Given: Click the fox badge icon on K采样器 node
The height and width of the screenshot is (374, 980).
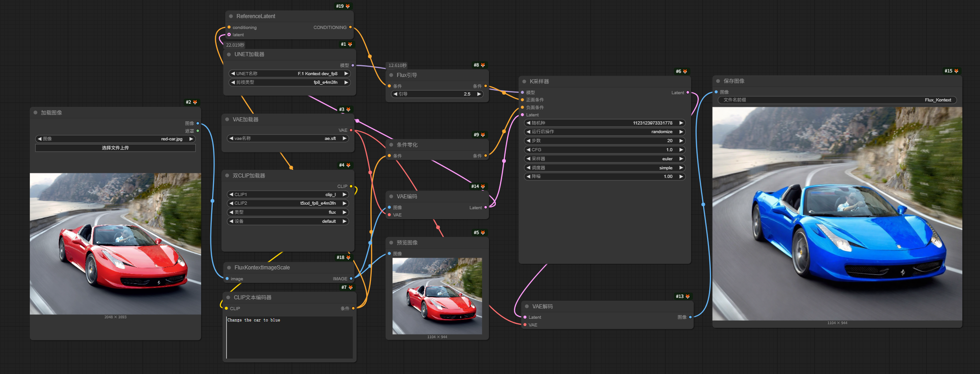Looking at the screenshot, I should pos(685,72).
